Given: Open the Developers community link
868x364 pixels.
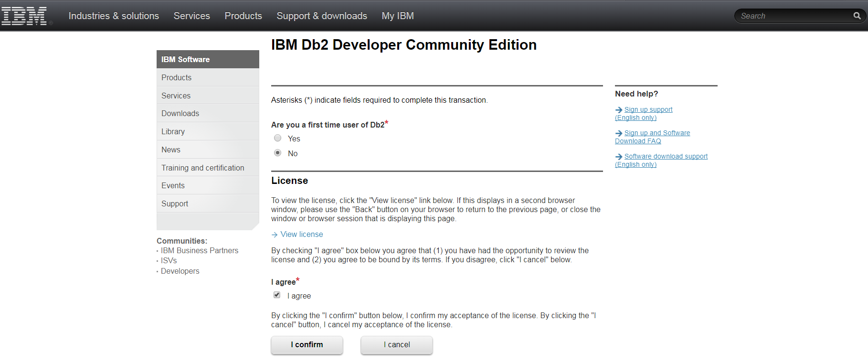Looking at the screenshot, I should tap(180, 271).
